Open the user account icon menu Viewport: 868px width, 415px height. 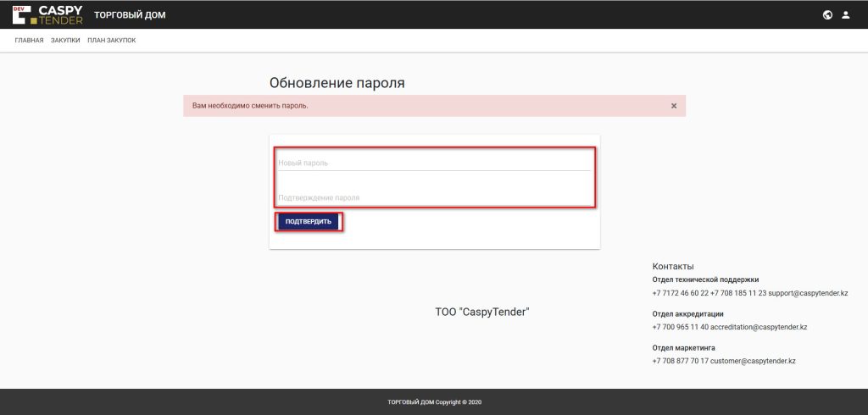click(845, 15)
